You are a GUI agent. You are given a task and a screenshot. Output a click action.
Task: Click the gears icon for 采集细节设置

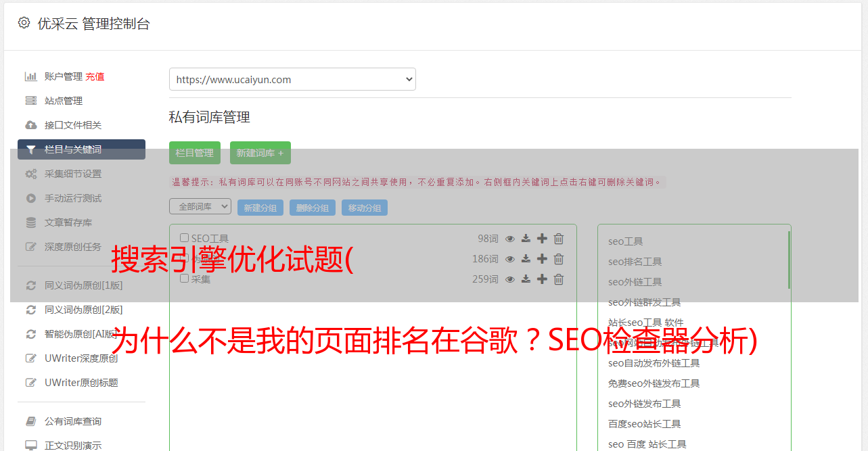tap(31, 174)
